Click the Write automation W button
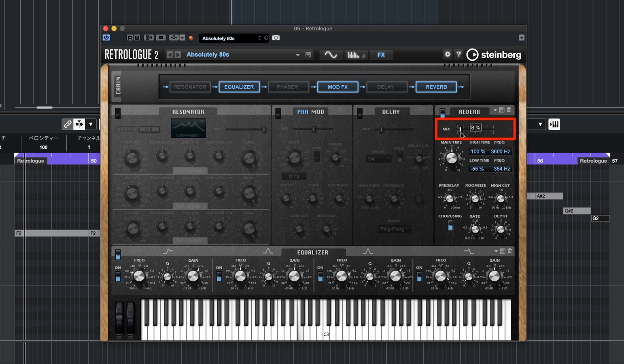 [x=137, y=38]
